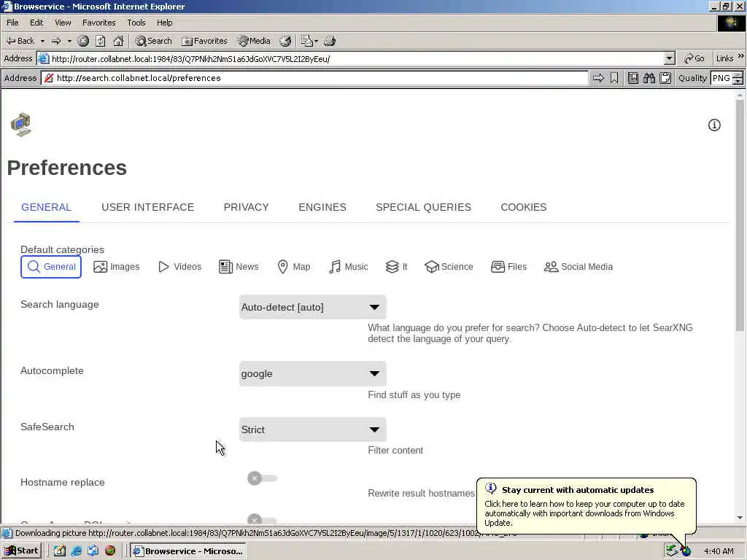Viewport: 747px width, 560px height.
Task: Open the View menu
Action: pyautogui.click(x=63, y=23)
